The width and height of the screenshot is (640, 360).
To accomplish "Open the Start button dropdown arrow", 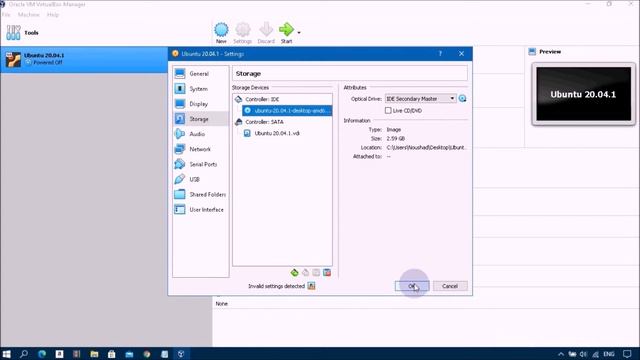I will click(x=299, y=33).
